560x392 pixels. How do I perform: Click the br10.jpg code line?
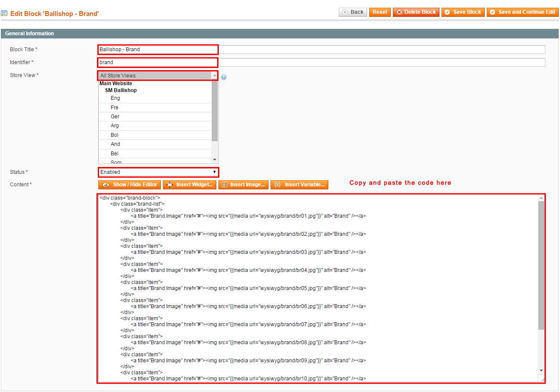tap(248, 379)
